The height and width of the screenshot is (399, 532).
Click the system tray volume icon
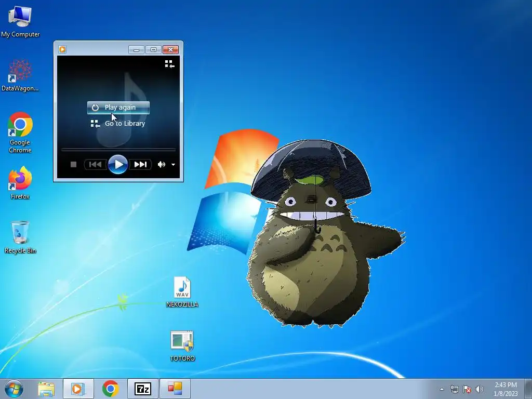point(479,389)
